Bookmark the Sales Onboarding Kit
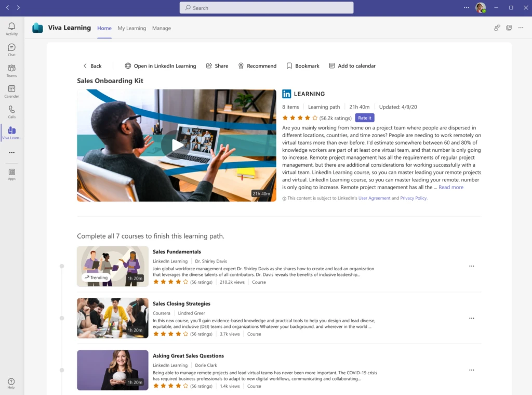Viewport: 532px width, 395px height. coord(302,65)
